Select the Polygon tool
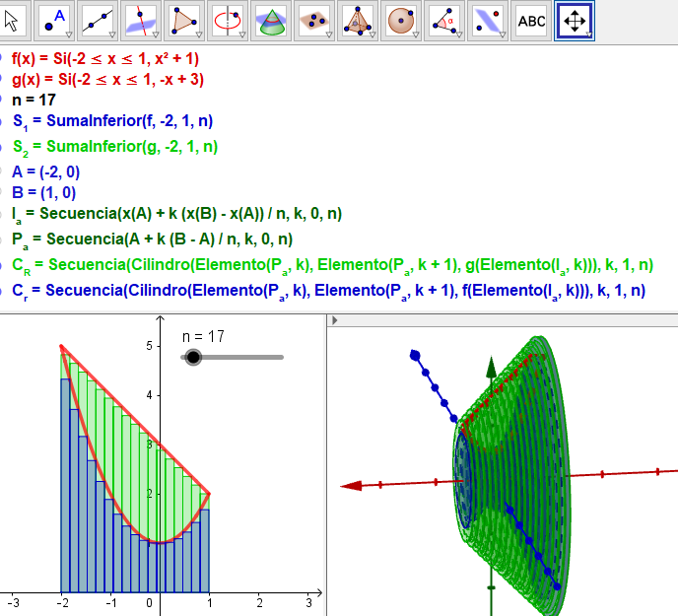The image size is (678, 616). (183, 20)
